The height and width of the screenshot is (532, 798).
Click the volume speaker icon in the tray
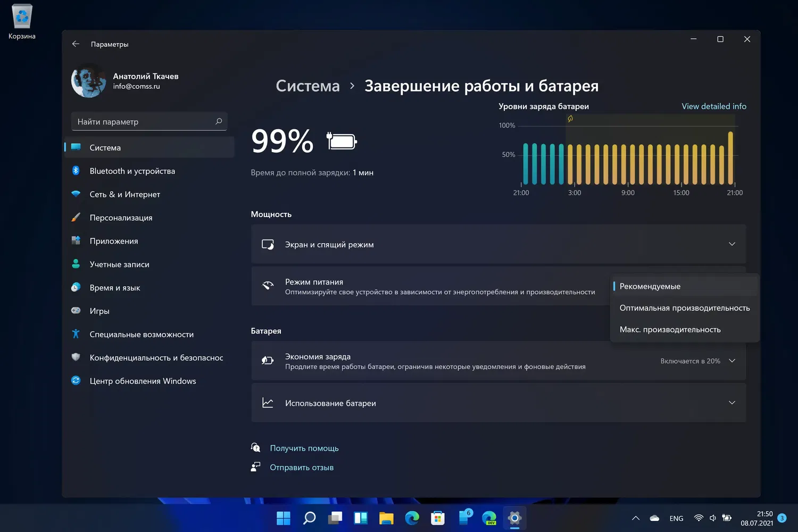pos(713,518)
